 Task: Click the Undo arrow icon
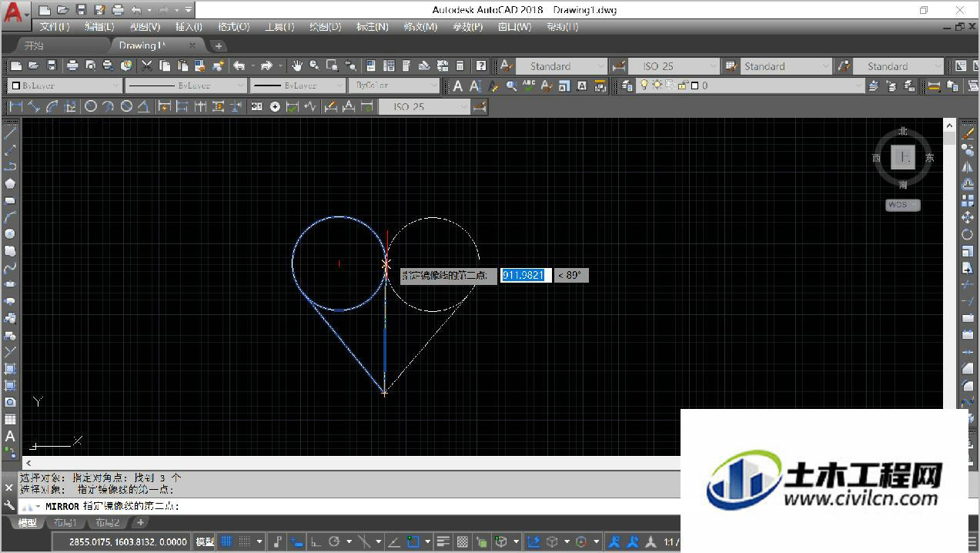click(239, 66)
